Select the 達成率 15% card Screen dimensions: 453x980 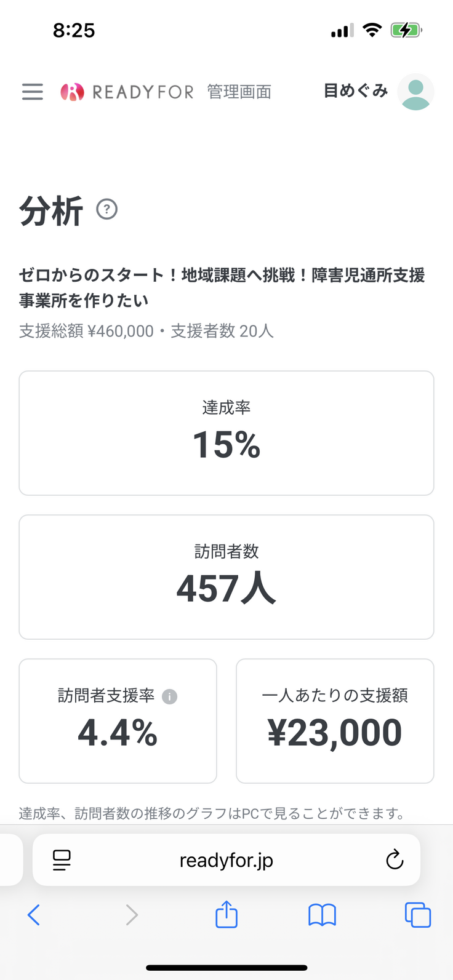[x=226, y=432]
